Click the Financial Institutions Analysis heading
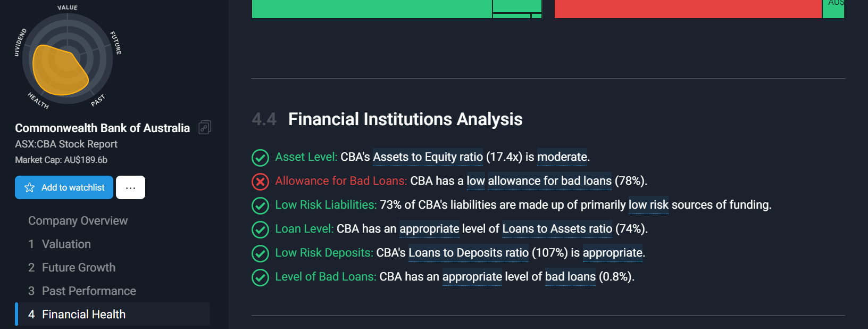Image resolution: width=868 pixels, height=329 pixels. [x=405, y=119]
